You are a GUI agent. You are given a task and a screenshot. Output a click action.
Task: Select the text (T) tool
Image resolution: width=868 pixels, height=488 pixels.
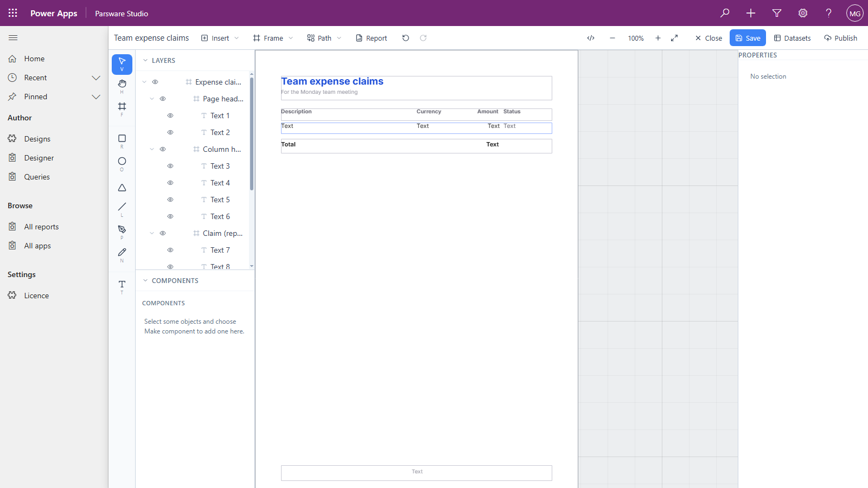point(122,286)
